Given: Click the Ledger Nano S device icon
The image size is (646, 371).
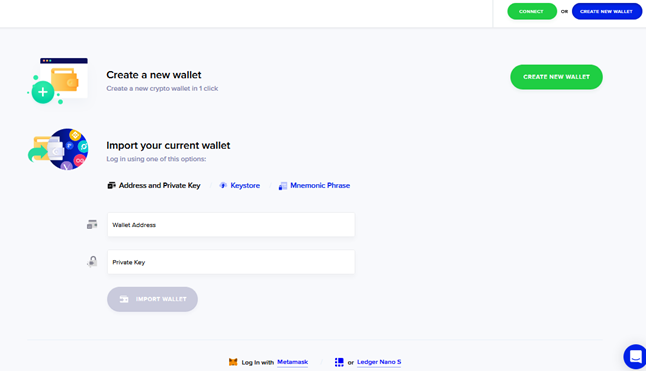Looking at the screenshot, I should [x=339, y=362].
